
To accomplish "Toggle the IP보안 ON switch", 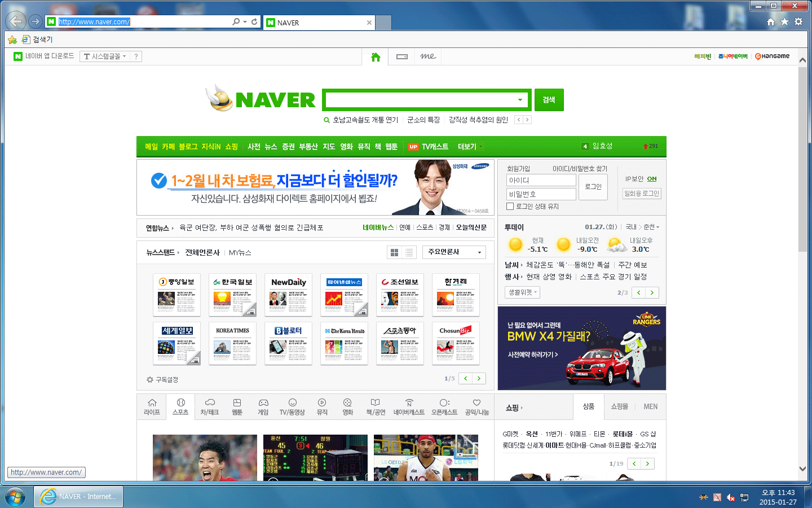I will click(x=652, y=179).
